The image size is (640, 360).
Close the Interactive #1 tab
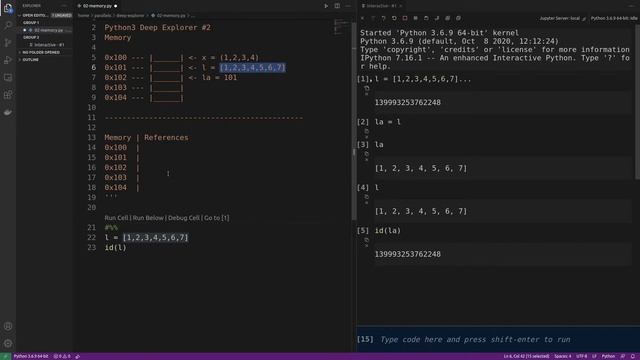401,6
